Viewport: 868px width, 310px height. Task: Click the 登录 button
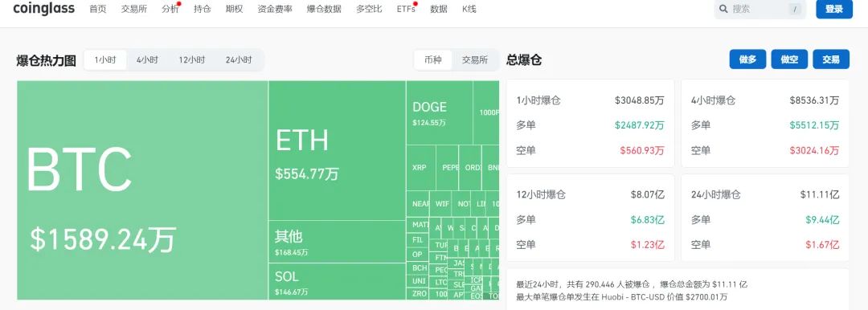(x=834, y=9)
